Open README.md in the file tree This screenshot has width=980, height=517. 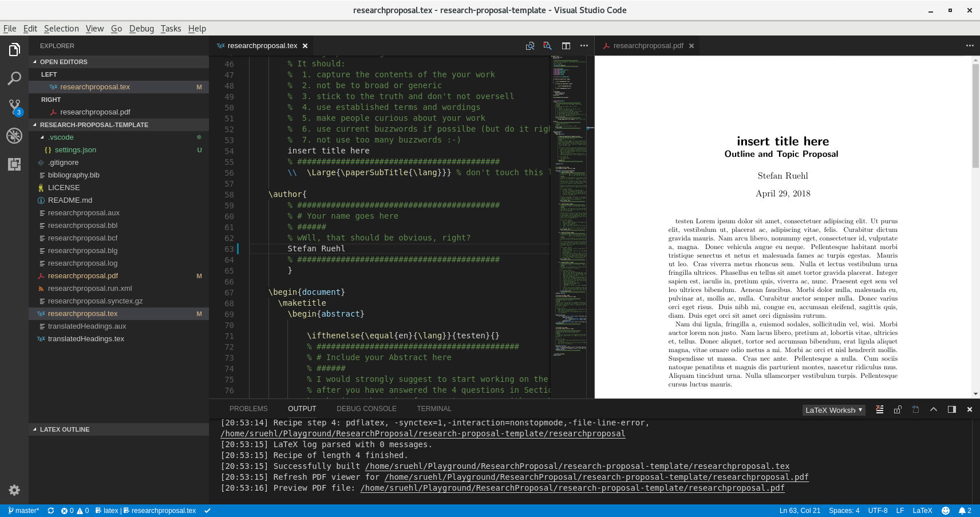click(x=118, y=200)
